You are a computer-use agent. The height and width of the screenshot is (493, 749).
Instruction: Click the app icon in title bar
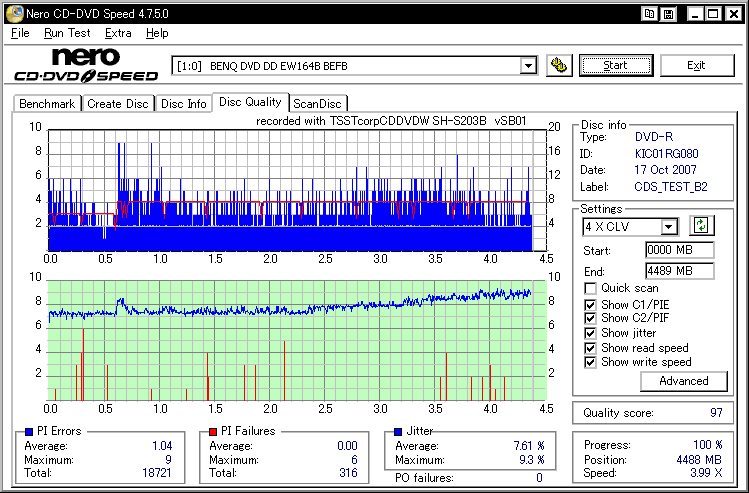coord(12,13)
